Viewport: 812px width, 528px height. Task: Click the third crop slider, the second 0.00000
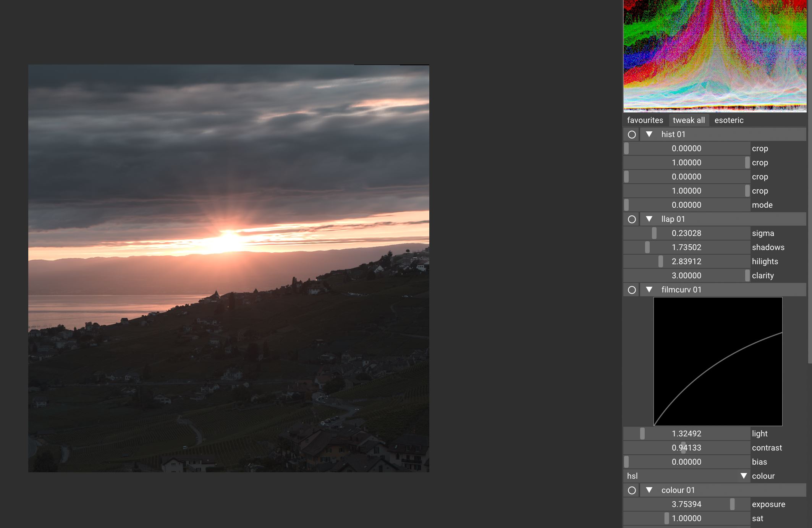[687, 177]
